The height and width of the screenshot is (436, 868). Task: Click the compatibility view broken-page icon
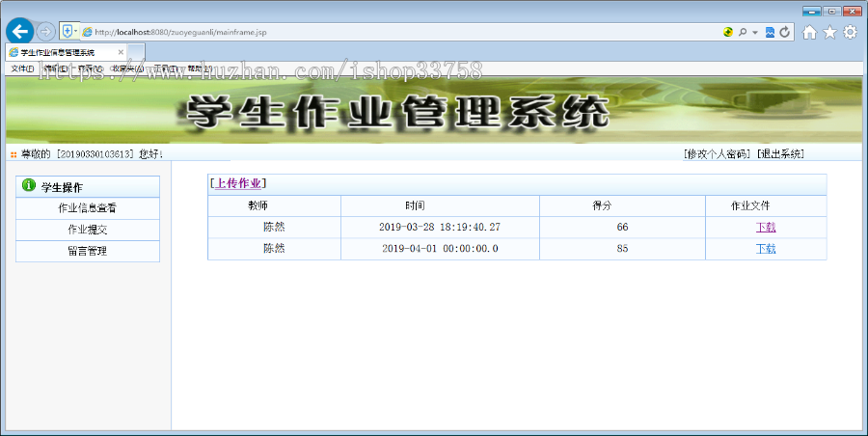770,32
